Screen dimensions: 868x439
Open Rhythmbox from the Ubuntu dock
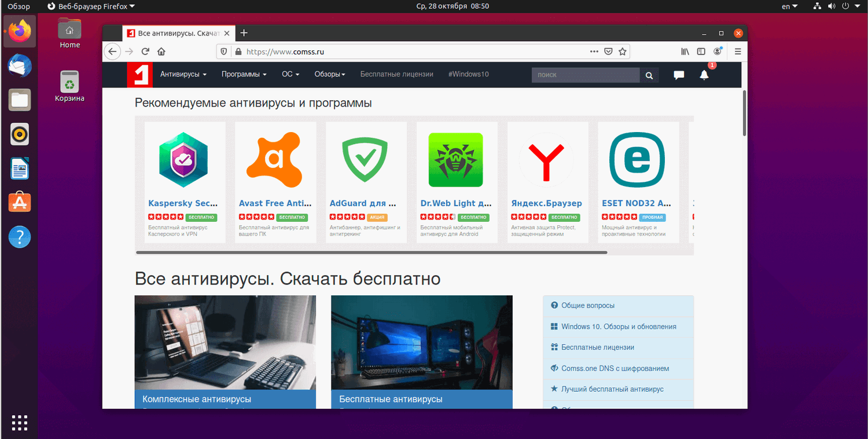tap(20, 135)
